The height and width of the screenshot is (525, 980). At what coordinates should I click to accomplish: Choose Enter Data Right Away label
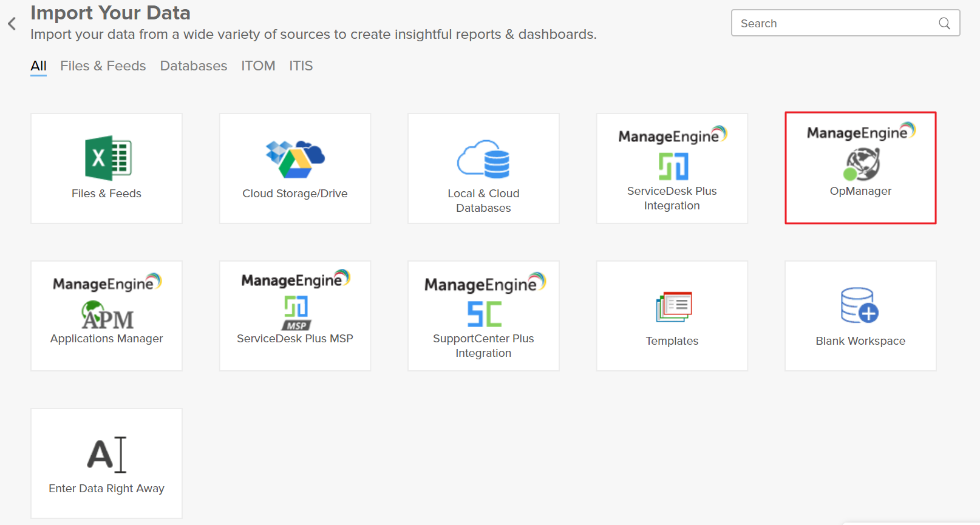107,489
